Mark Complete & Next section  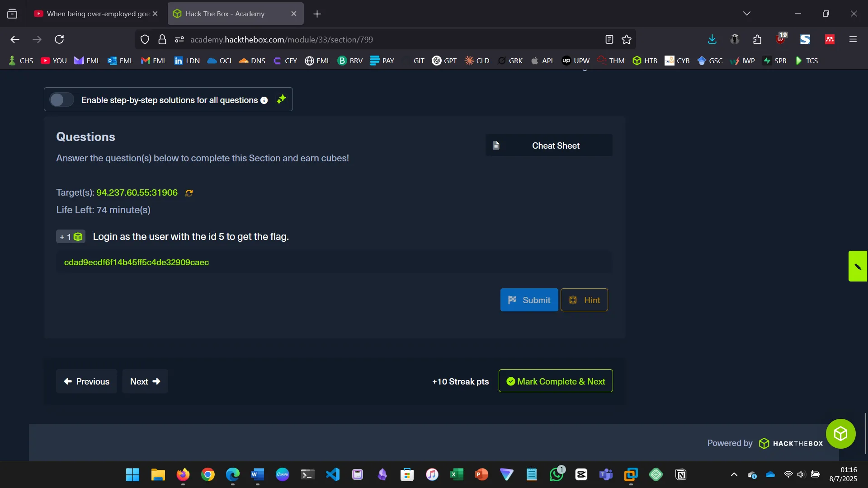[556, 381]
